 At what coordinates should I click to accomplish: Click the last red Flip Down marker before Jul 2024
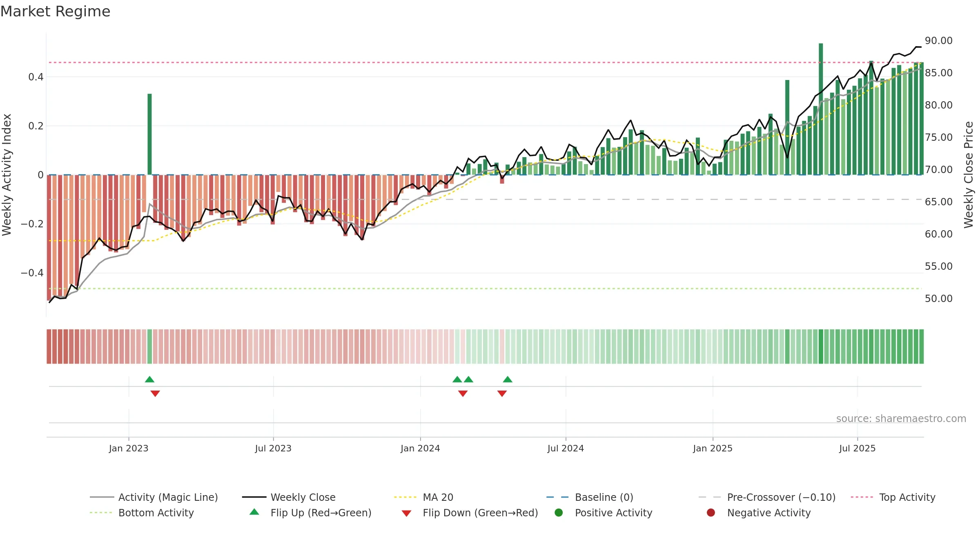click(x=502, y=393)
